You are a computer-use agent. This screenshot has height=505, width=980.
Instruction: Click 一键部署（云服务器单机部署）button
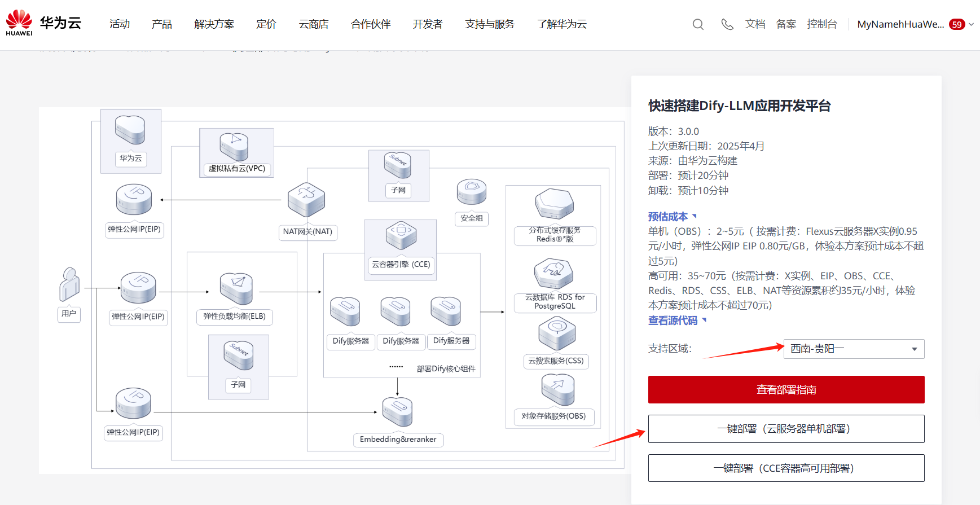pyautogui.click(x=786, y=429)
